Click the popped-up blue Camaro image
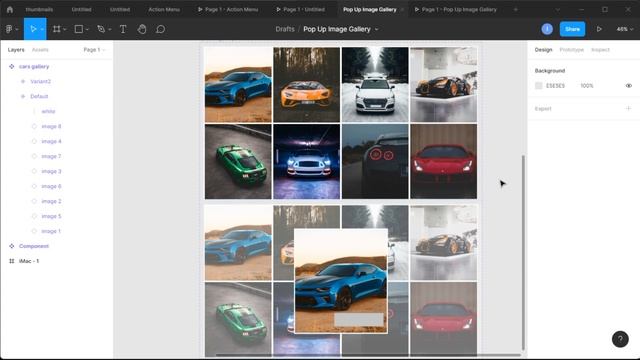The height and width of the screenshot is (360, 640). 341,281
